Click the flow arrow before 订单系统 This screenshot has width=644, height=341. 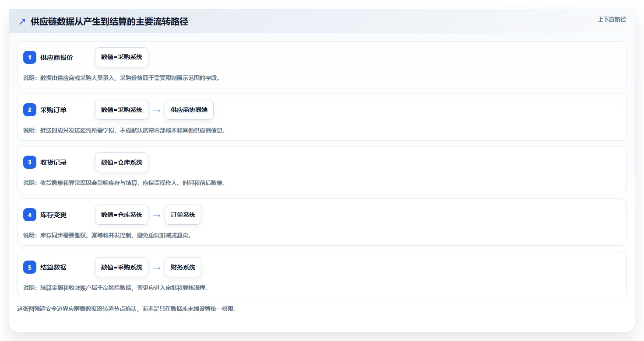click(x=157, y=215)
